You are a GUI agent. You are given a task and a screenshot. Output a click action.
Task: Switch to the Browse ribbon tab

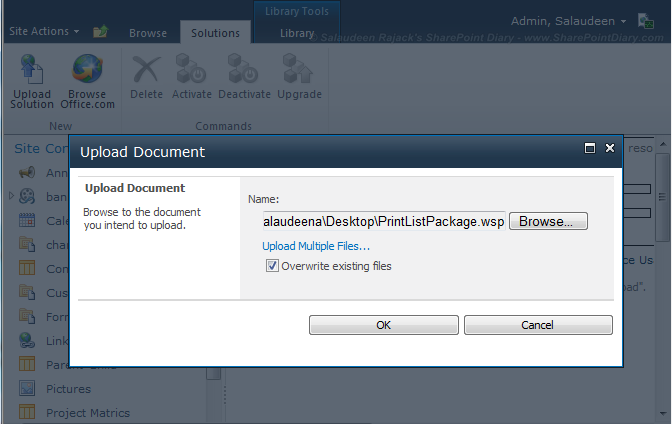(x=148, y=33)
